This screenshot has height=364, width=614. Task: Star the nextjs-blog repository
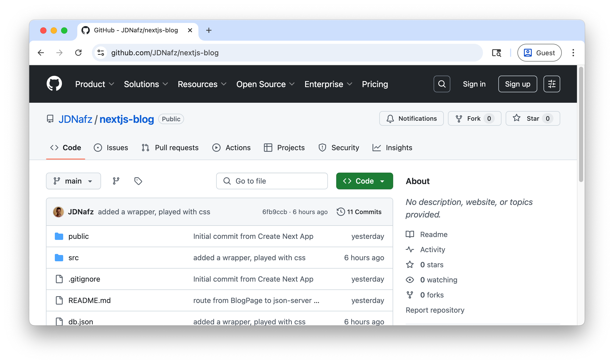click(533, 119)
